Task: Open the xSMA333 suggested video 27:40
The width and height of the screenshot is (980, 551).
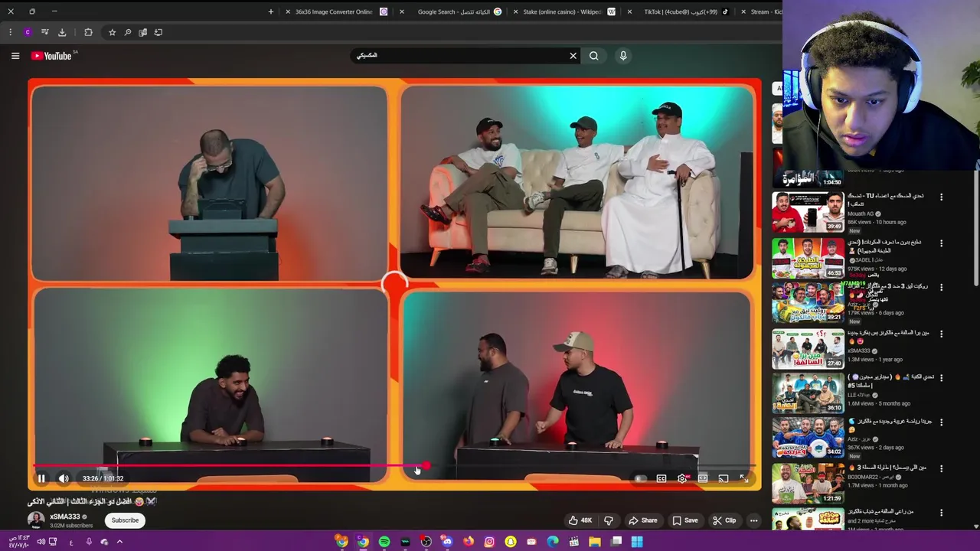Action: [x=808, y=349]
